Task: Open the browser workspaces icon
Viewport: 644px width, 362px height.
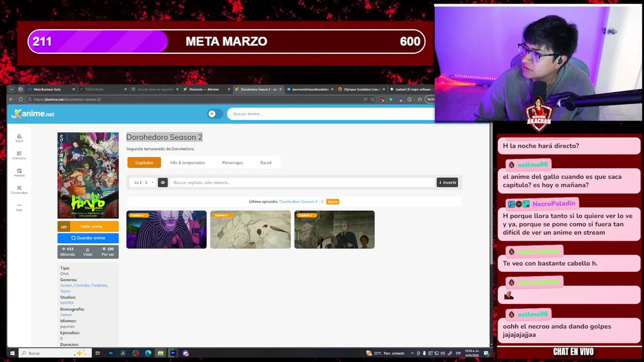Action: point(21,89)
